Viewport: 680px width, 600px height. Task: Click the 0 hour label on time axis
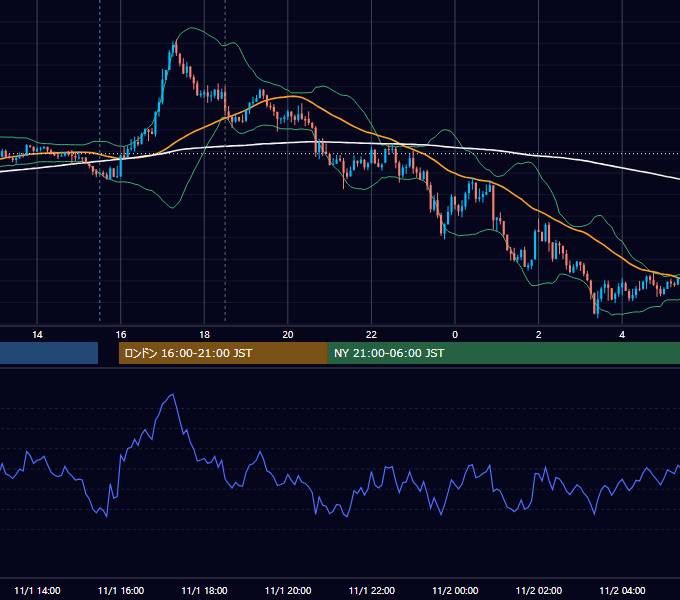click(455, 335)
